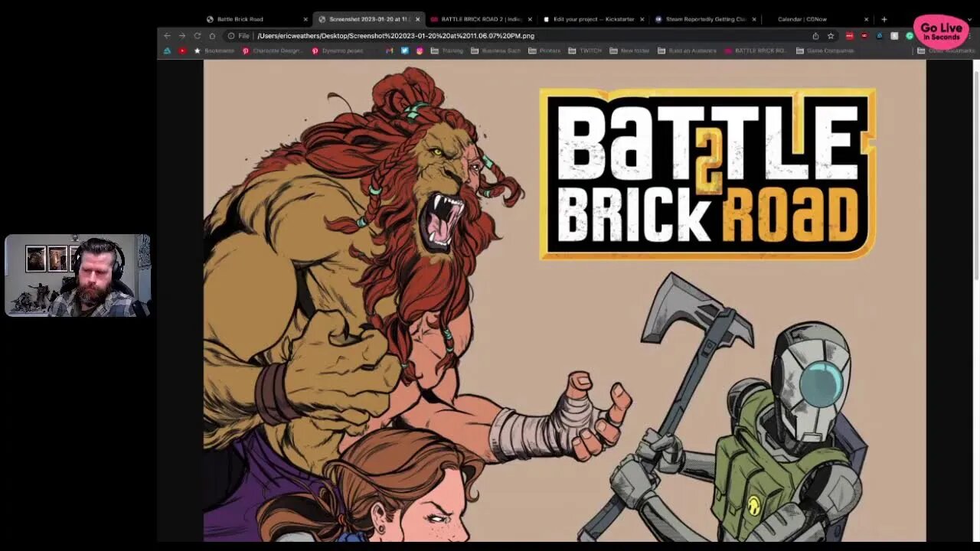Open the Instagram bookmark icon
The height and width of the screenshot is (551, 980).
(420, 51)
